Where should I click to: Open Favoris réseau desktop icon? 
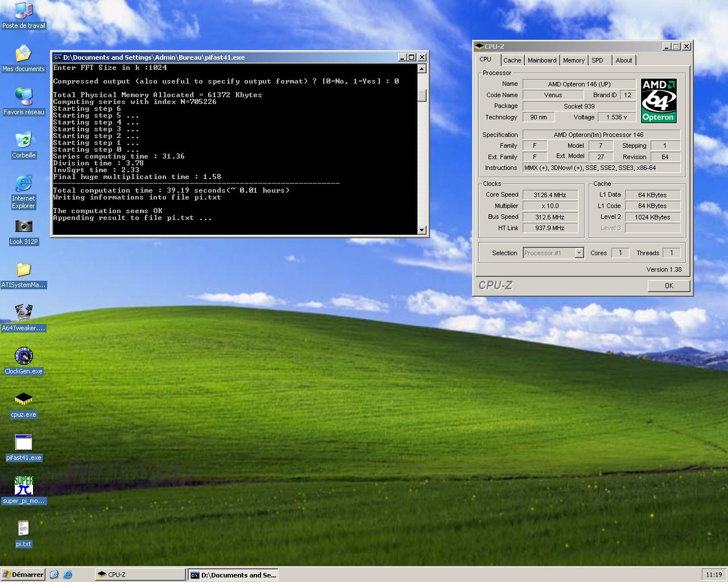pyautogui.click(x=23, y=102)
